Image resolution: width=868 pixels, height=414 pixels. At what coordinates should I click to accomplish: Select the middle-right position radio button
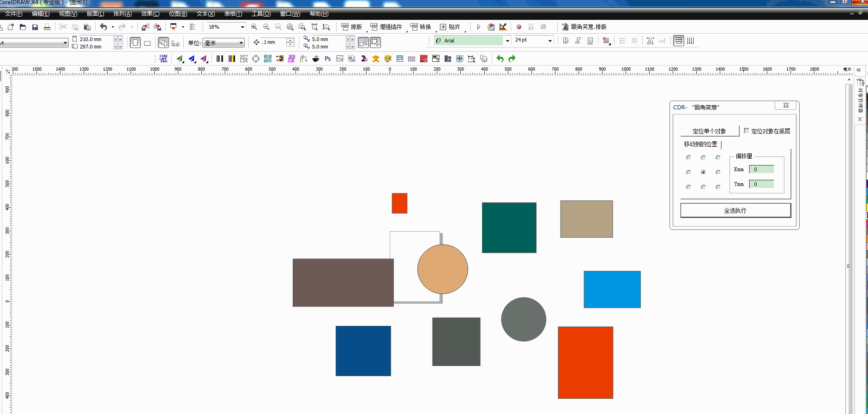718,173
